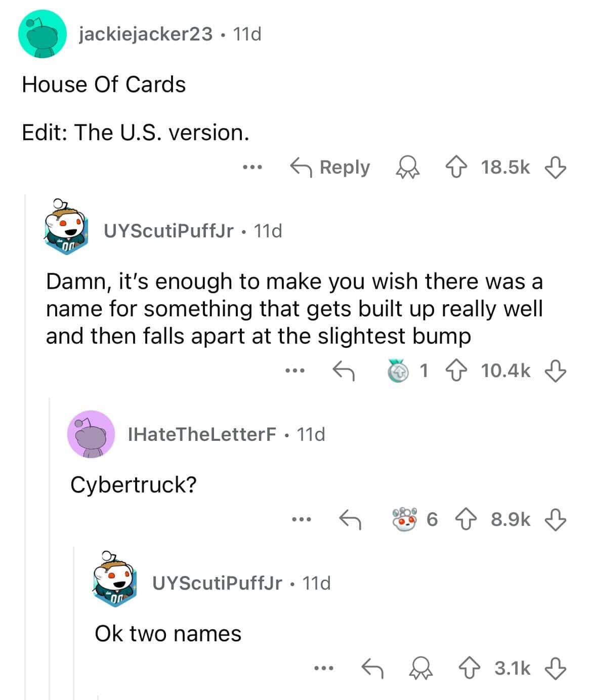This screenshot has width=592, height=700.
Task: Click reply arrow under 'Cybertruck?'
Action: tap(350, 519)
